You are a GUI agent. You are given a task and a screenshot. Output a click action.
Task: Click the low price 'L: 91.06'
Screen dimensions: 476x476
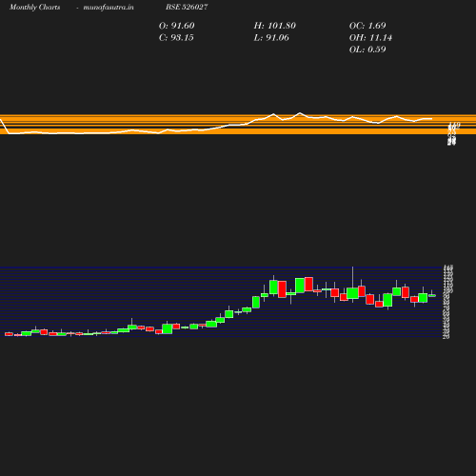(271, 38)
